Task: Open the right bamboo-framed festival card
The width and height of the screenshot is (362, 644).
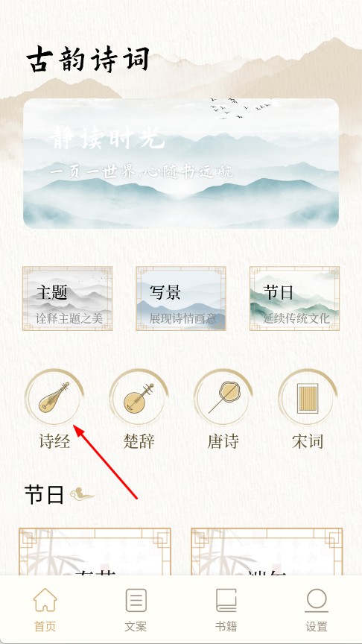Action: click(x=267, y=552)
